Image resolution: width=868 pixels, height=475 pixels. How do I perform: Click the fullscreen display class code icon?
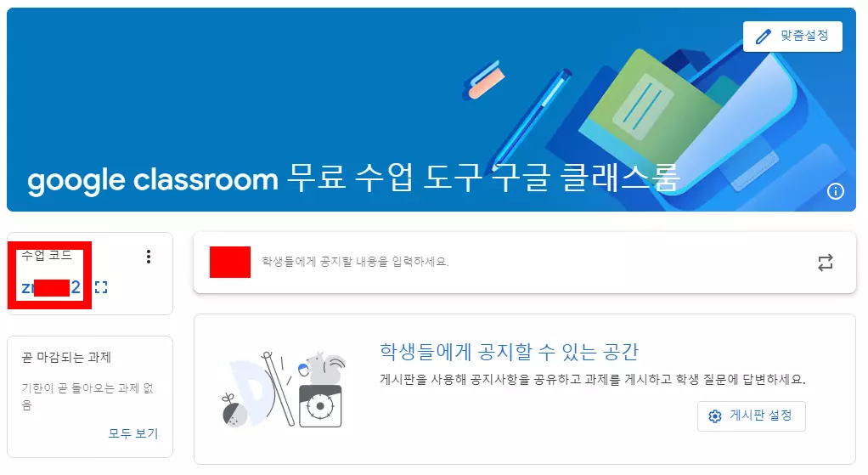point(101,287)
